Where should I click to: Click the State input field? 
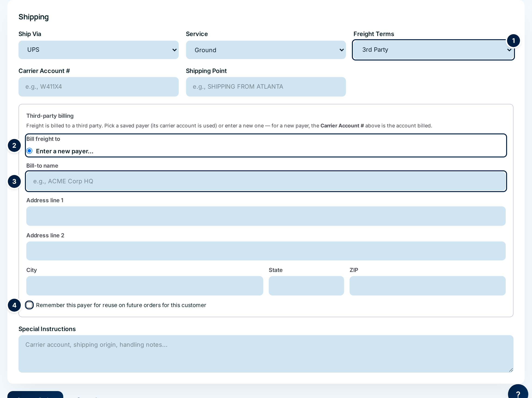click(x=306, y=286)
